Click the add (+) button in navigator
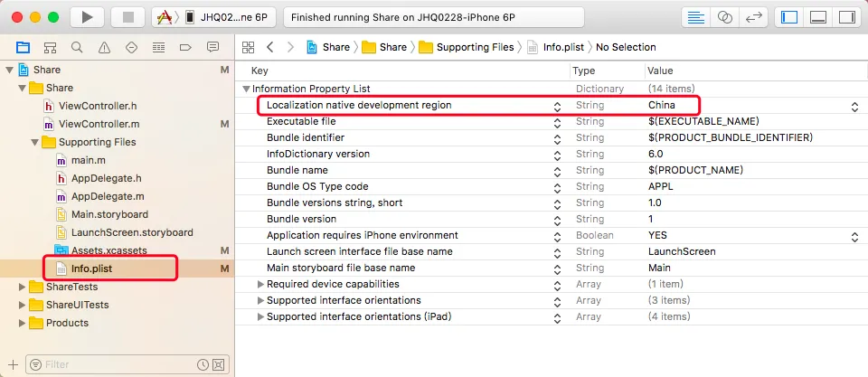868x377 pixels. tap(13, 364)
